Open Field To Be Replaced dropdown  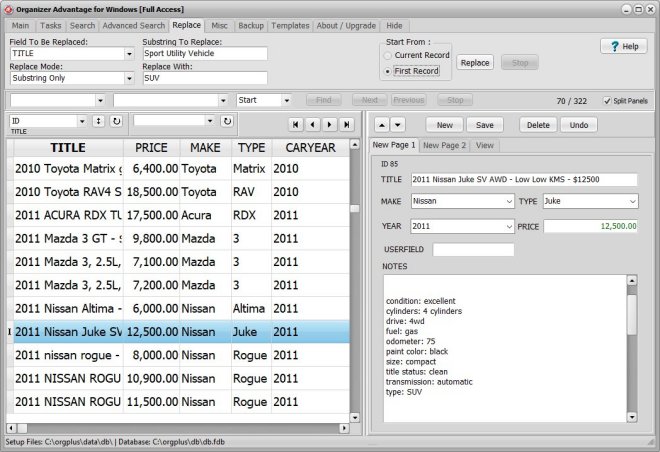pos(129,54)
